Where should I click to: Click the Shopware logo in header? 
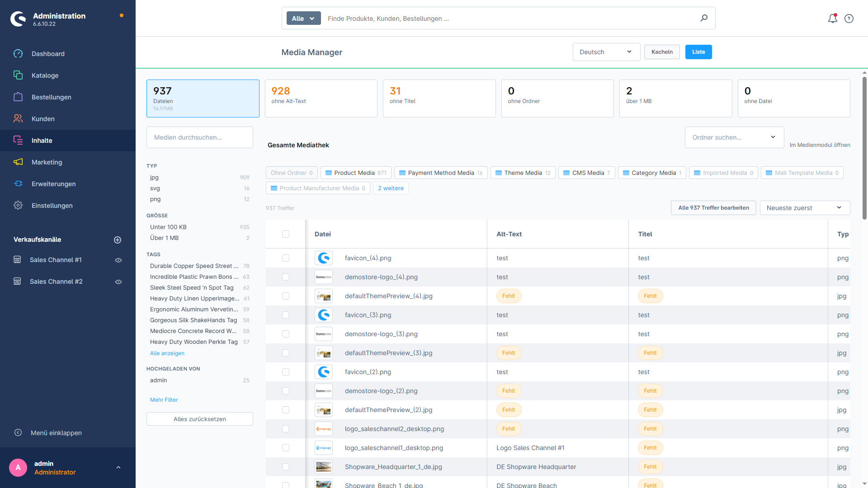pyautogui.click(x=19, y=19)
